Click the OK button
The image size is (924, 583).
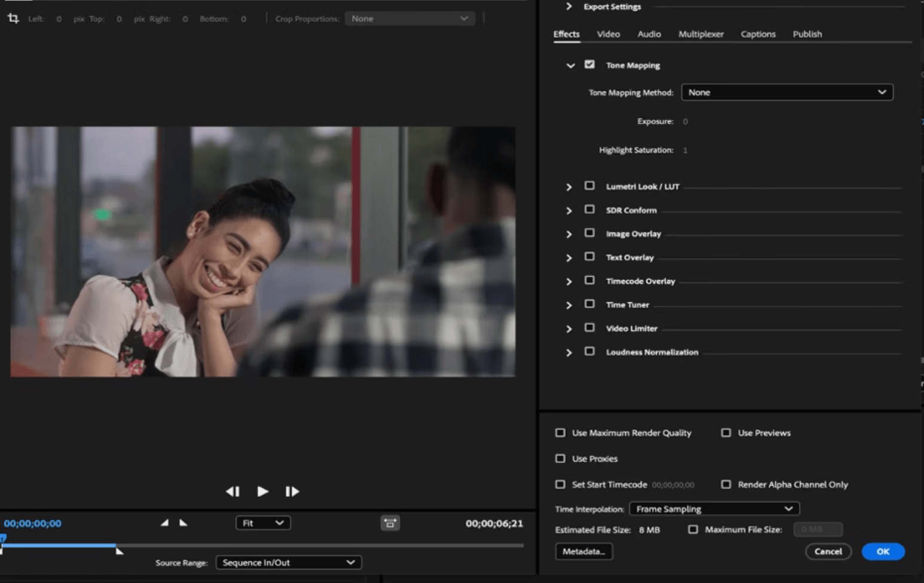coord(883,551)
